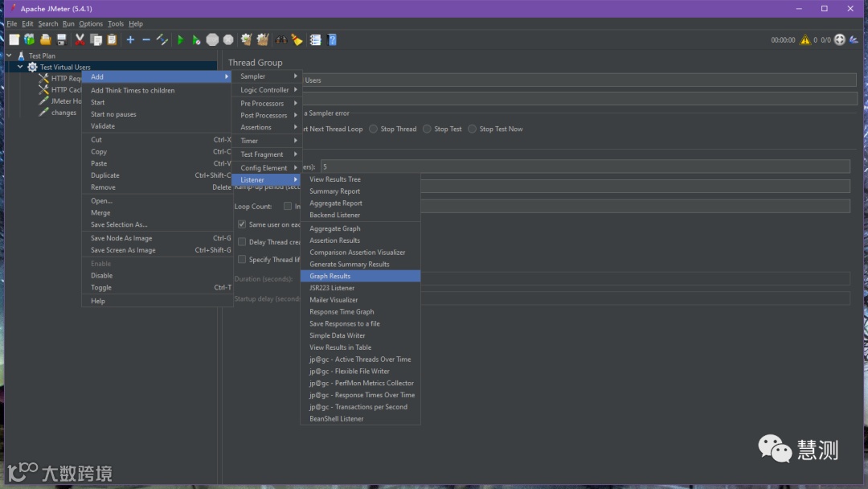
Task: Choose BeanShell Listener entry
Action: pyautogui.click(x=360, y=419)
